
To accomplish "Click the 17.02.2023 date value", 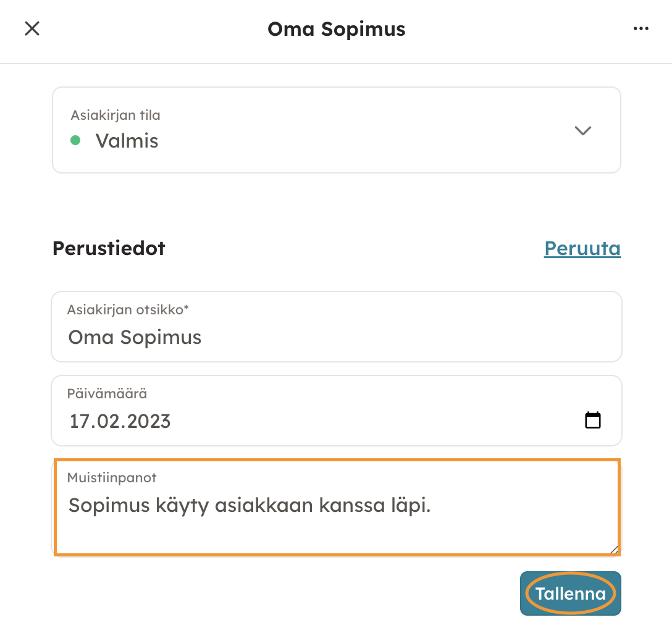I will [x=120, y=421].
